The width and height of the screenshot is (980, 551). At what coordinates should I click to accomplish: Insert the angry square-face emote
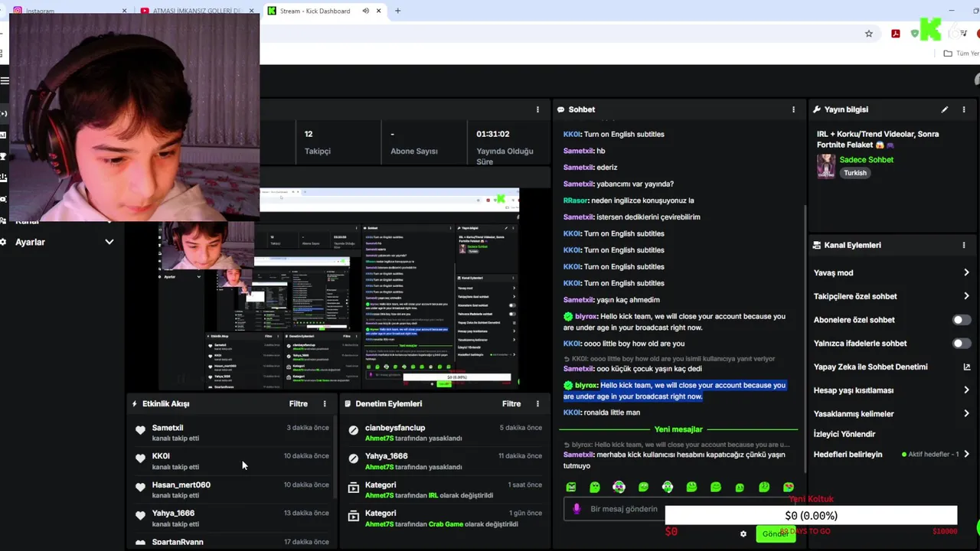click(x=570, y=487)
